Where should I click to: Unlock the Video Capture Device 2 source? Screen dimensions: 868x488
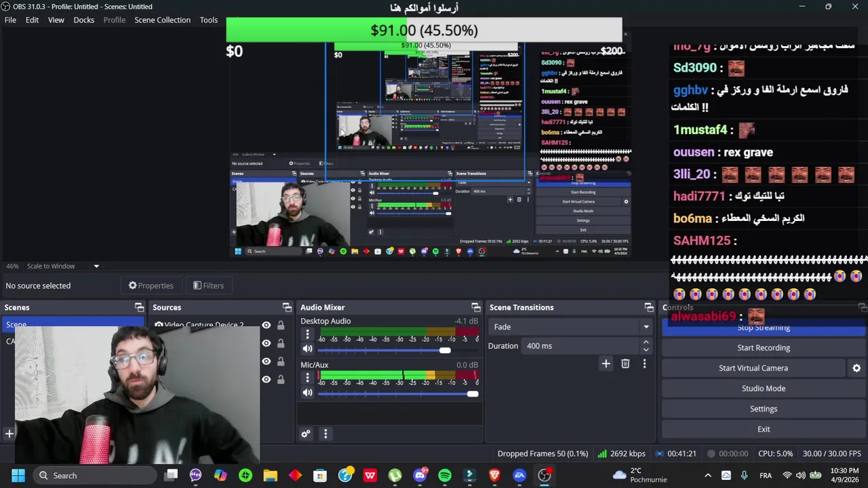pos(281,325)
